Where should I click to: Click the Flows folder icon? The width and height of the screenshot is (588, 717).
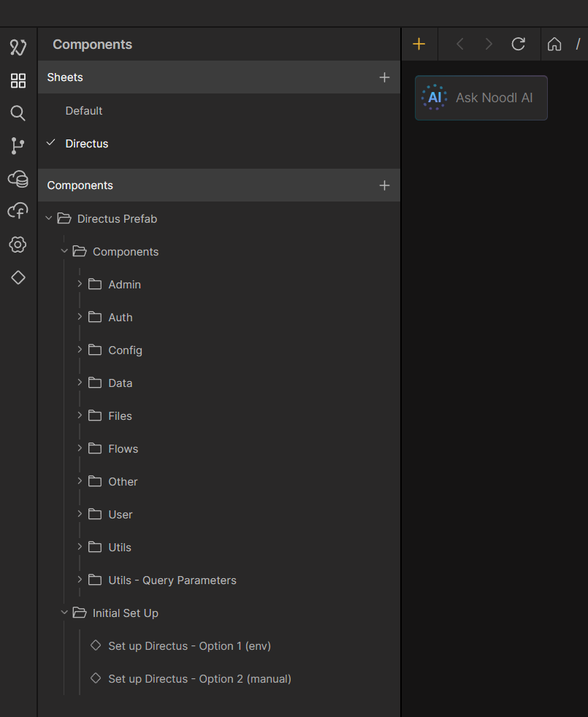95,448
